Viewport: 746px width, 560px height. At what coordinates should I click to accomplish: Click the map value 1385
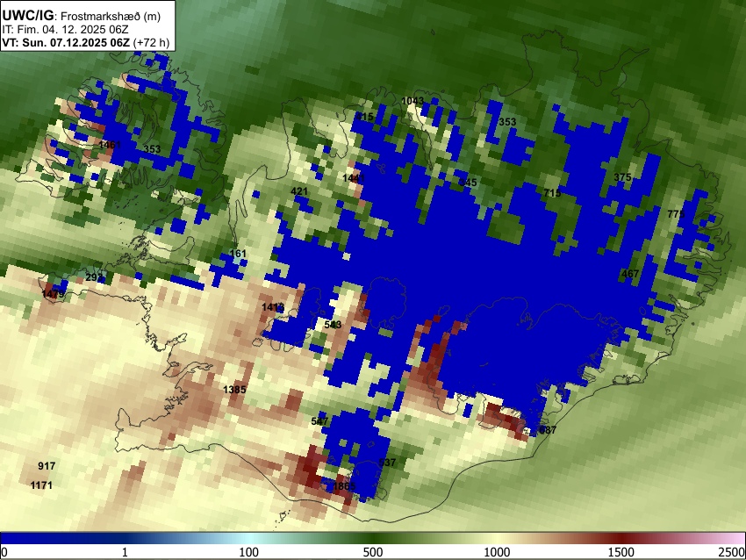click(x=234, y=390)
